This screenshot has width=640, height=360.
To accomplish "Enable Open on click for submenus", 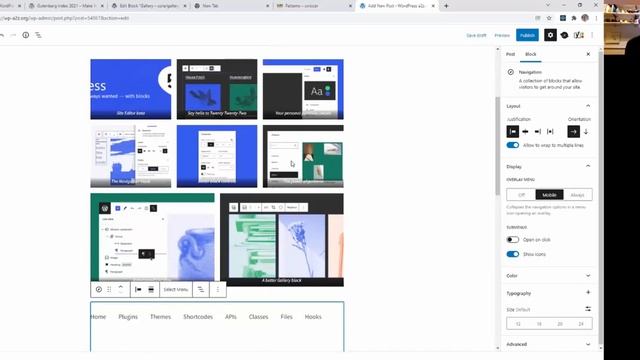I will [x=513, y=240].
